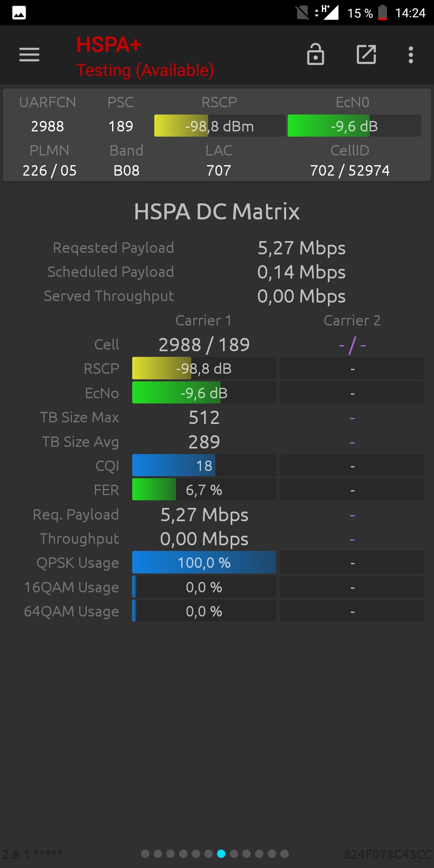Viewport: 434px width, 868px height.
Task: Open the three-dot overflow menu
Action: pyautogui.click(x=411, y=55)
